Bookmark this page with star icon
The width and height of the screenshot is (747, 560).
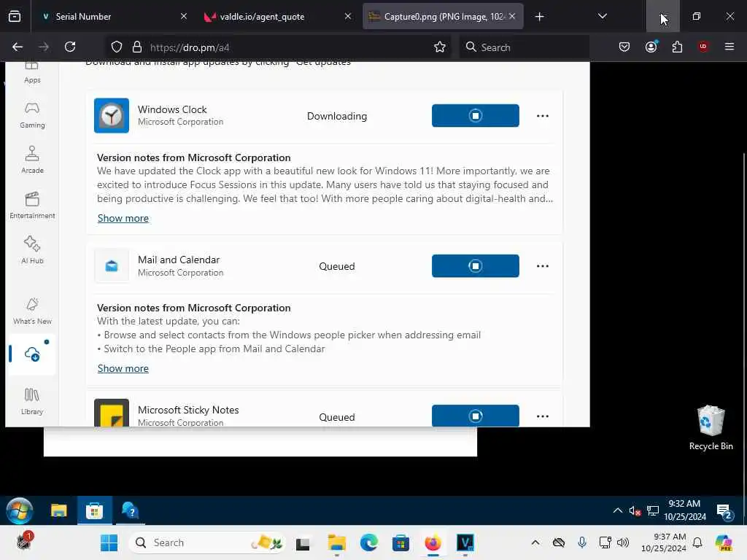pyautogui.click(x=440, y=47)
